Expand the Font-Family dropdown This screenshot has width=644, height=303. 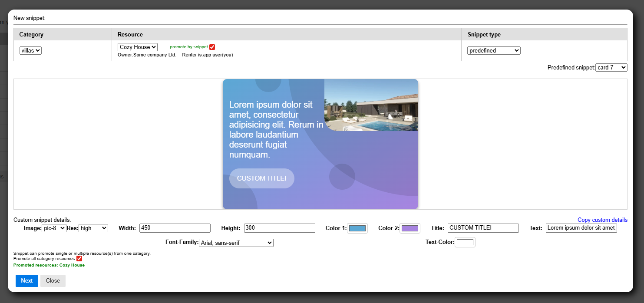coord(236,243)
